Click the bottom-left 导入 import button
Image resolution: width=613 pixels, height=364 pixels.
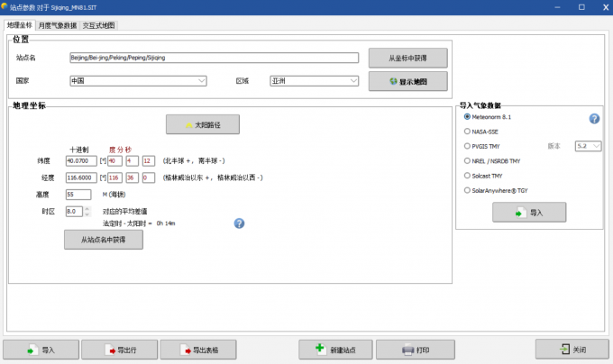tap(41, 350)
